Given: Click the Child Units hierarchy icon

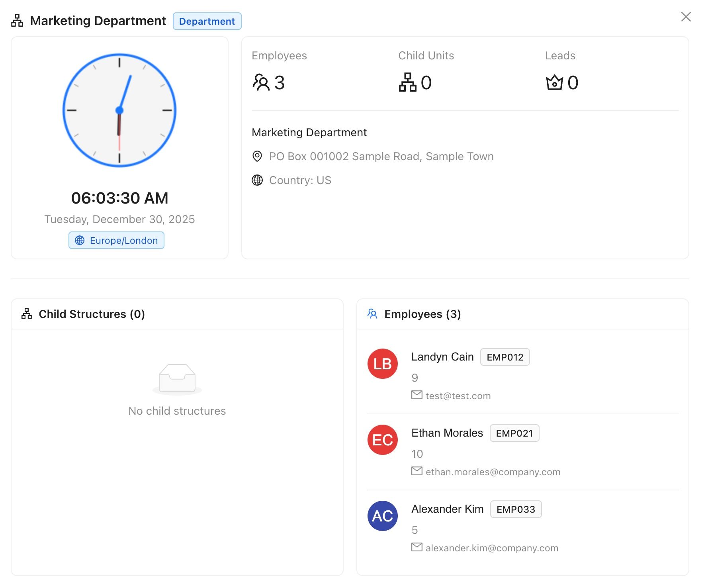Looking at the screenshot, I should click(407, 82).
